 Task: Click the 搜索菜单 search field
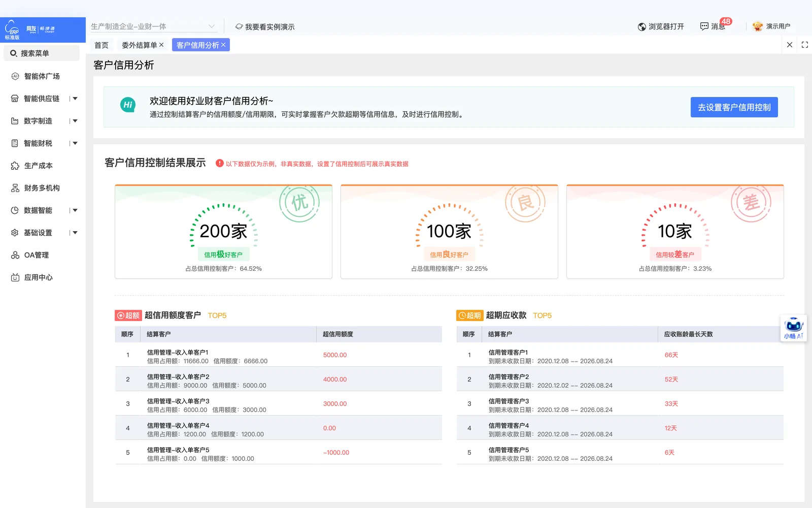42,53
